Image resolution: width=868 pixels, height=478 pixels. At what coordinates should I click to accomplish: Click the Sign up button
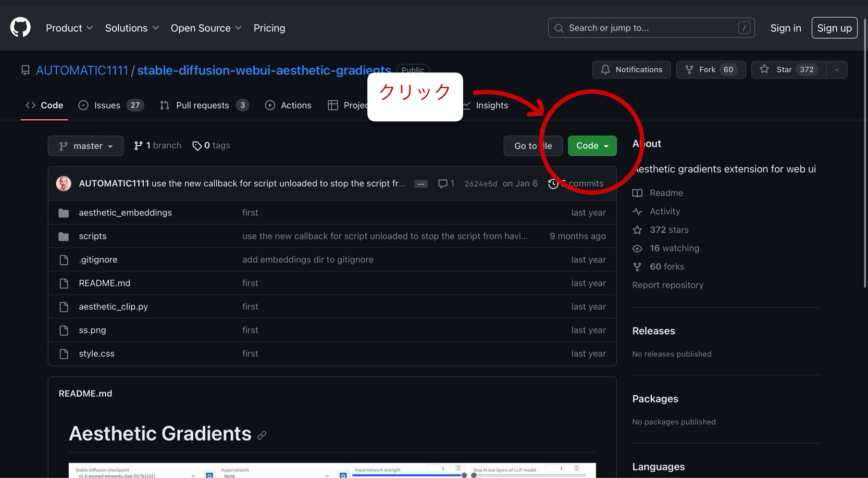834,28
